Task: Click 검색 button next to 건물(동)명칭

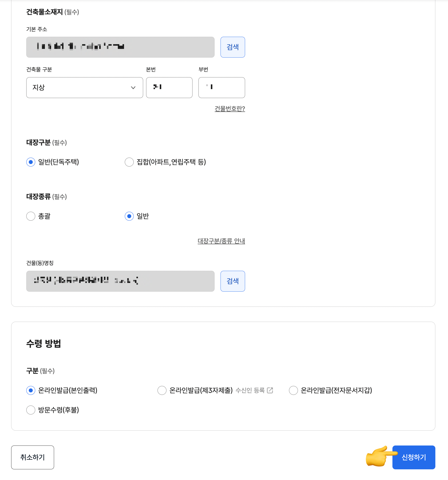Action: (x=232, y=281)
